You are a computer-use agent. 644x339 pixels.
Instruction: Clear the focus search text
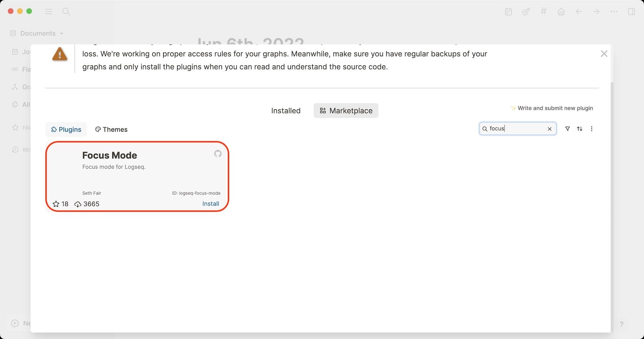point(550,129)
